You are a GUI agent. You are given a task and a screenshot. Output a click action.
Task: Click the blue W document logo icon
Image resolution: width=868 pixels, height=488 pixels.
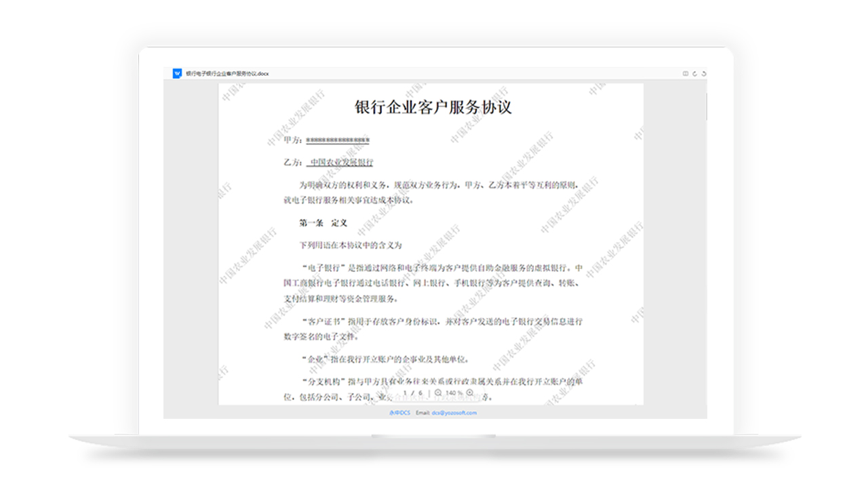pyautogui.click(x=177, y=73)
